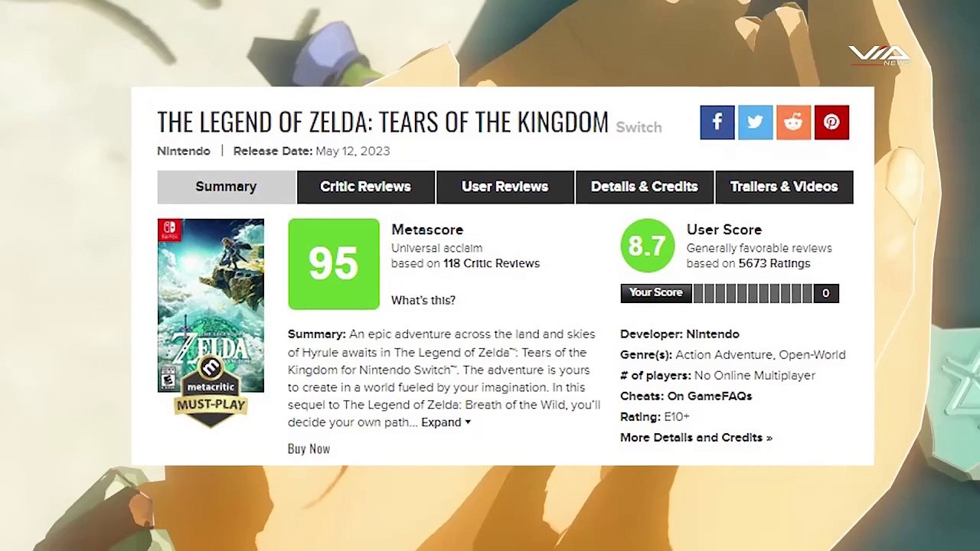
Task: Click the 8.7 user score circle
Action: [x=647, y=246]
